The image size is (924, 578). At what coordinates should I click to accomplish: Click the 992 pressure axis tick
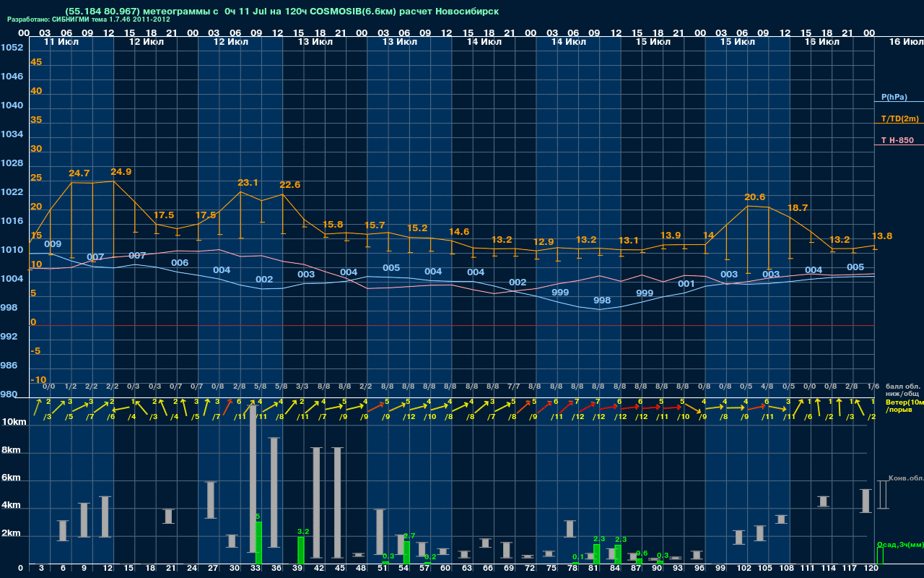tap(9, 337)
